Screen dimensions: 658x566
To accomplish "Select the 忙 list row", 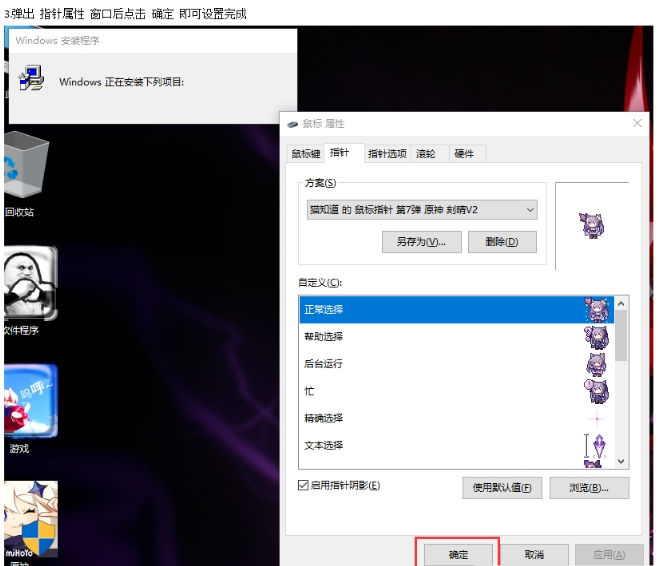I will click(x=457, y=391).
